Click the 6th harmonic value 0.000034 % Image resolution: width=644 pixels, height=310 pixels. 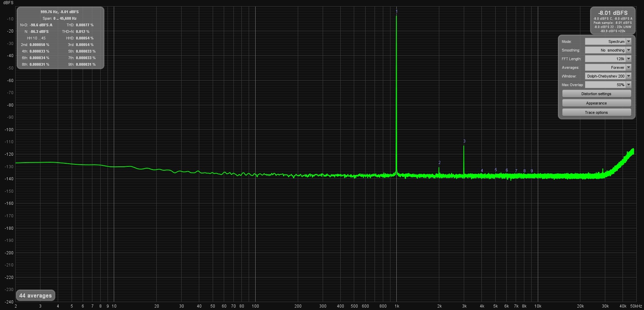[x=39, y=58]
